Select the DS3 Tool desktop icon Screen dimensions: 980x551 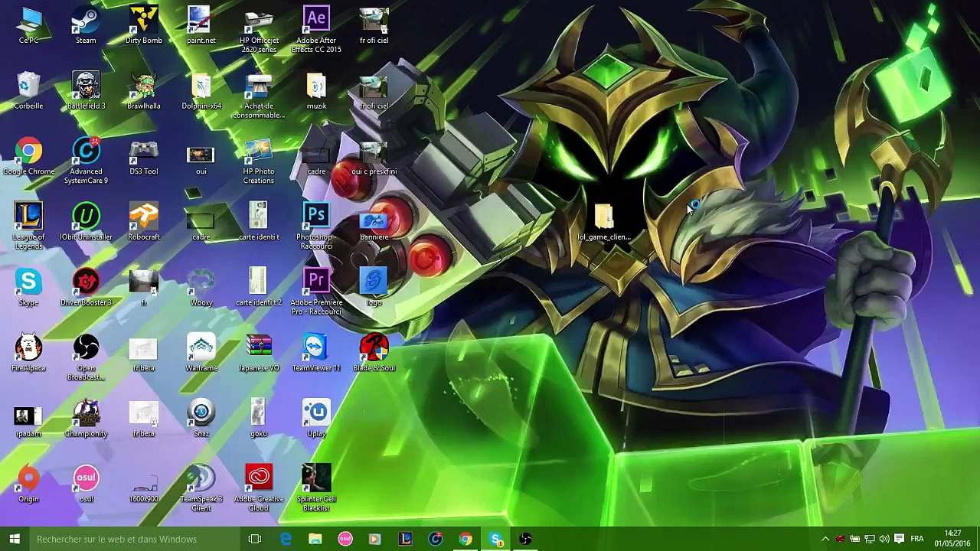(144, 157)
